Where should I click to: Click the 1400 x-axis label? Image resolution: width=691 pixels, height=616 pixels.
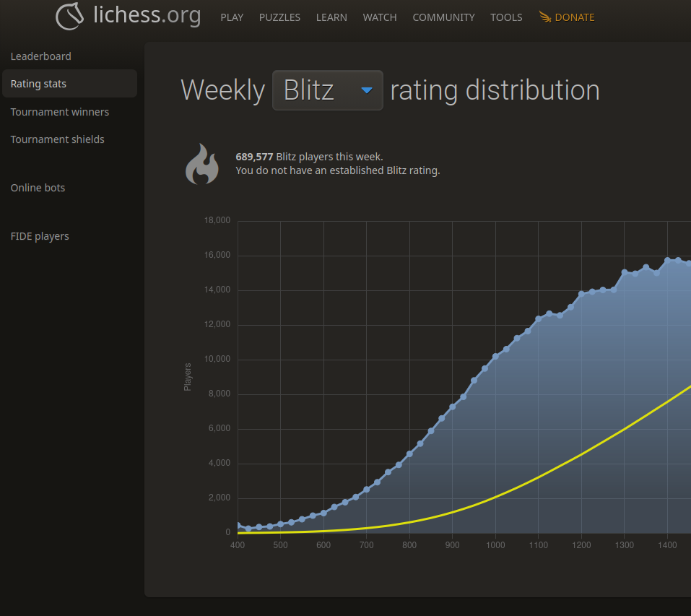pos(667,545)
